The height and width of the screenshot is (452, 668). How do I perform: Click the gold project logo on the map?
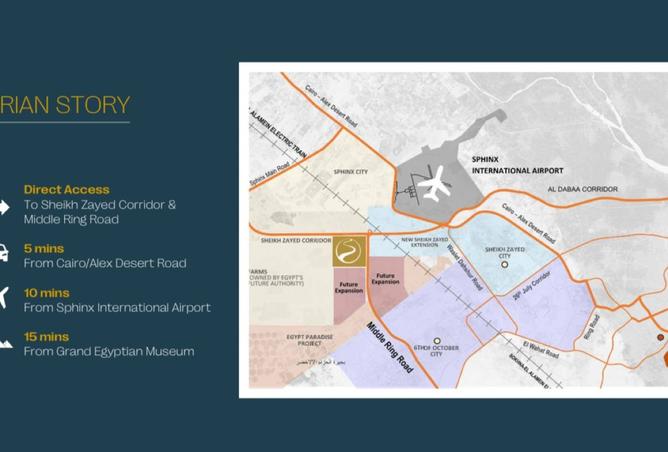click(x=349, y=251)
